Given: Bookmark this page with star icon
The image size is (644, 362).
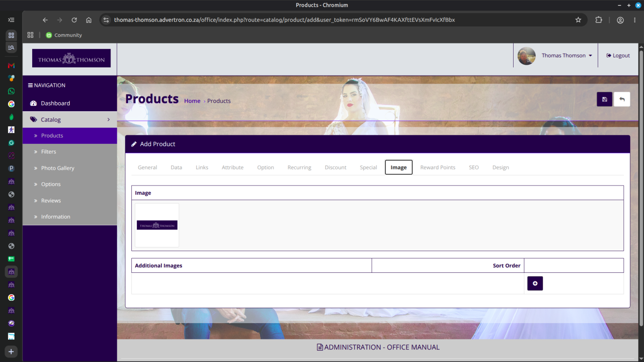Looking at the screenshot, I should [578, 20].
